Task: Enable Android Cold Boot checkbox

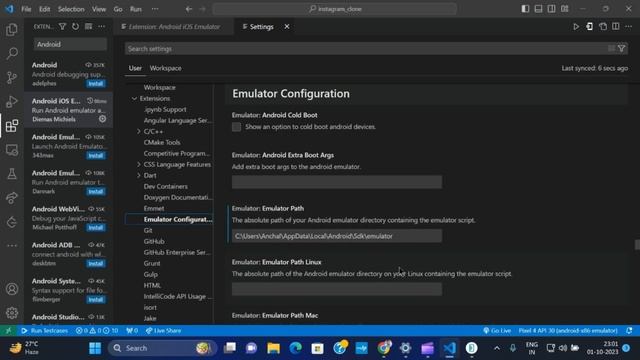Action: [236, 127]
